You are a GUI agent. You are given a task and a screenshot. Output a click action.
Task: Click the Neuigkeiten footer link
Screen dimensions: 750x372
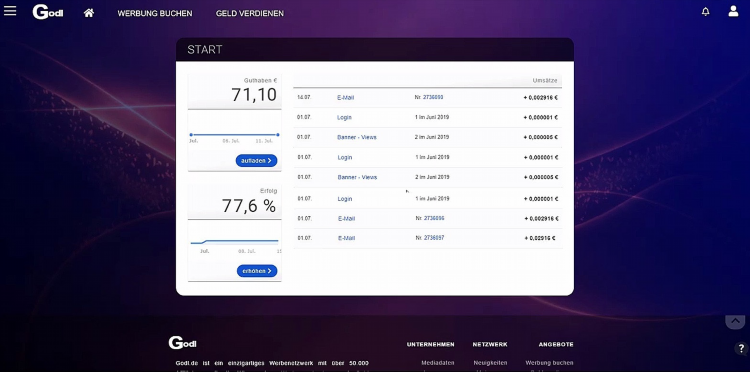[x=490, y=363]
